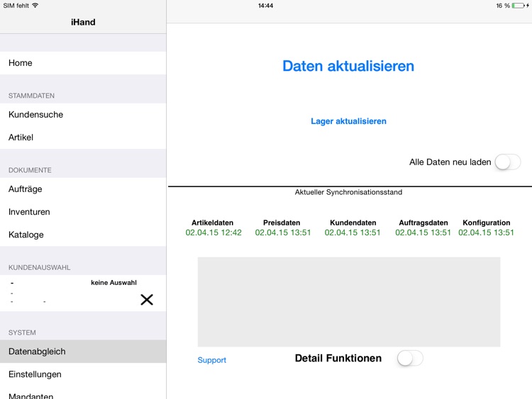Screen dimensions: 532x399
Task: Open Kundensuche menu item
Action: pos(83,115)
